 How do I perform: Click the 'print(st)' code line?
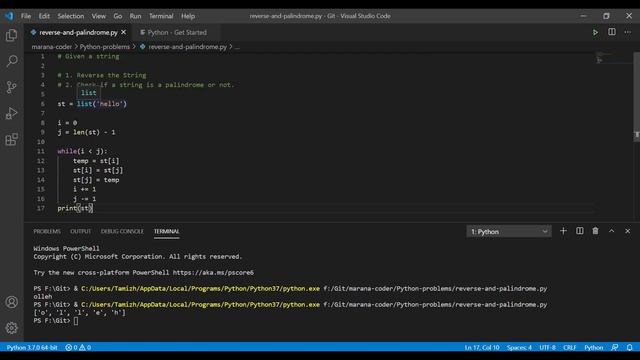pos(76,208)
